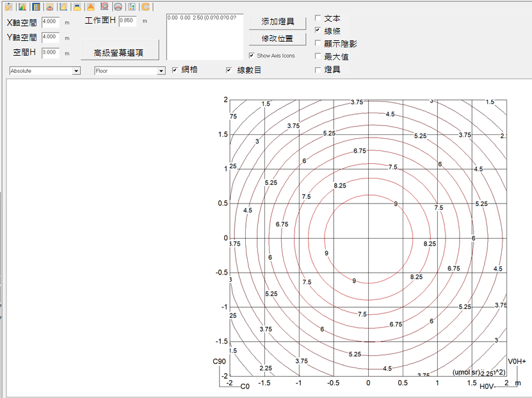This screenshot has width=532, height=398.
Task: Focus the Y軸空間 value field
Action: [x=51, y=37]
